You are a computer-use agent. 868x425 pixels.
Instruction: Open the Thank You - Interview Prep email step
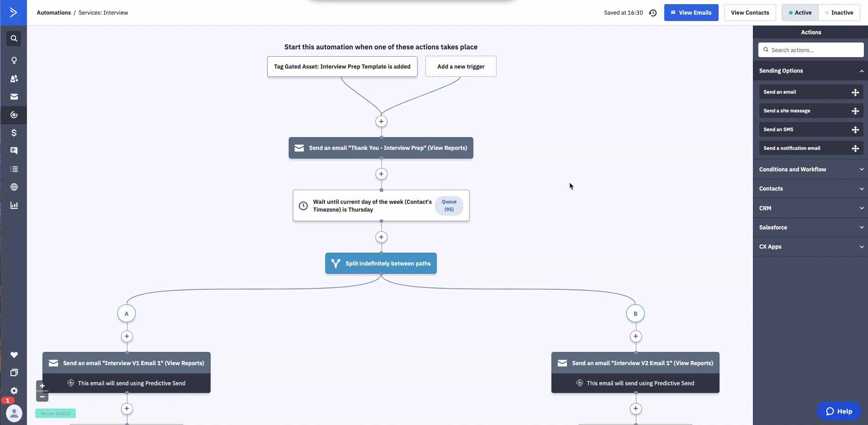coord(381,148)
